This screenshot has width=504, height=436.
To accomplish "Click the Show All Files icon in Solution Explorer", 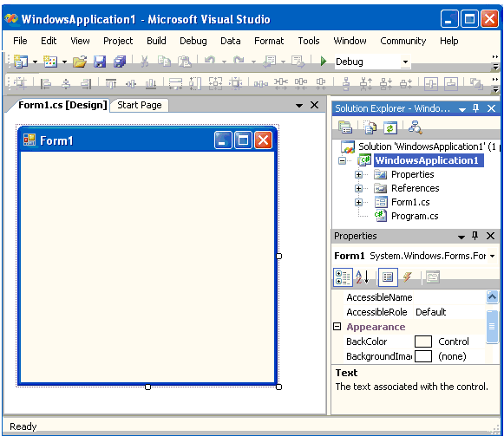I will 370,127.
